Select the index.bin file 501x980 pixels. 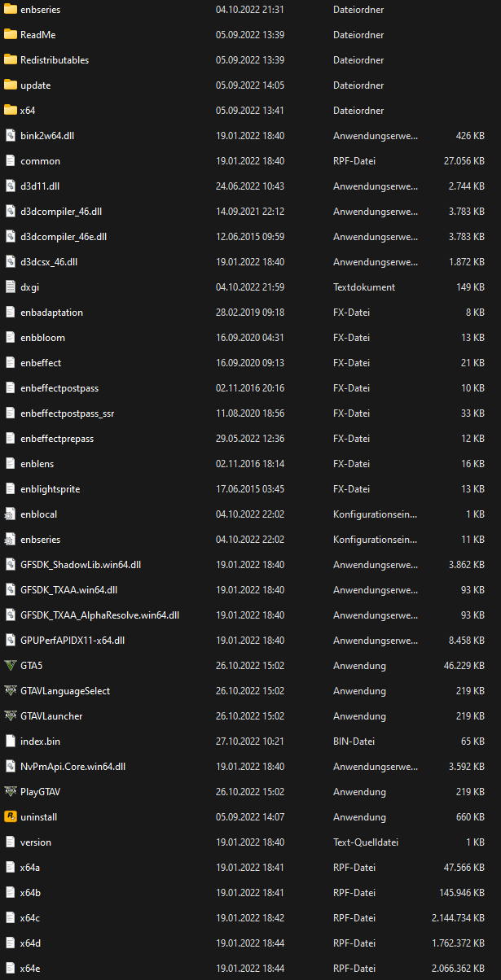[40, 742]
